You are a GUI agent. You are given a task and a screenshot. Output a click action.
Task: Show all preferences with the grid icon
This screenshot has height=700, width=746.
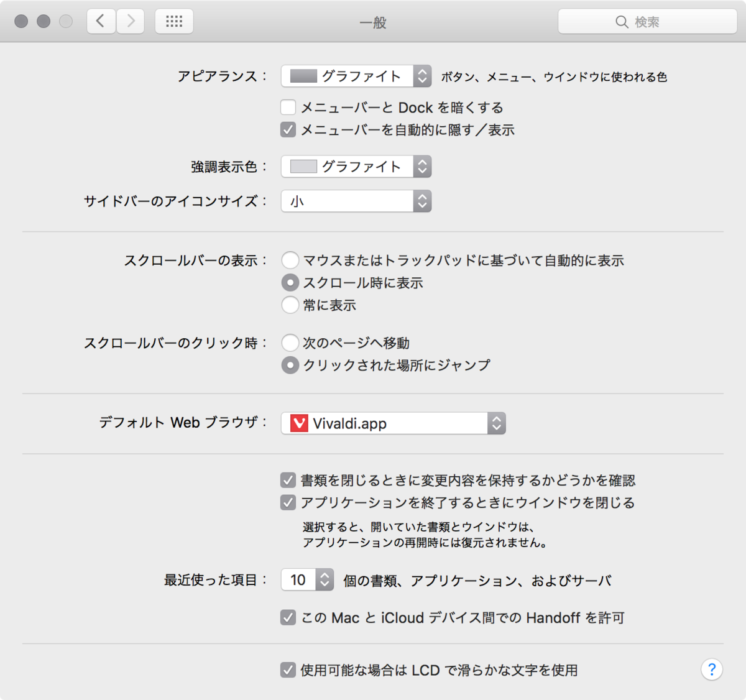click(x=174, y=22)
